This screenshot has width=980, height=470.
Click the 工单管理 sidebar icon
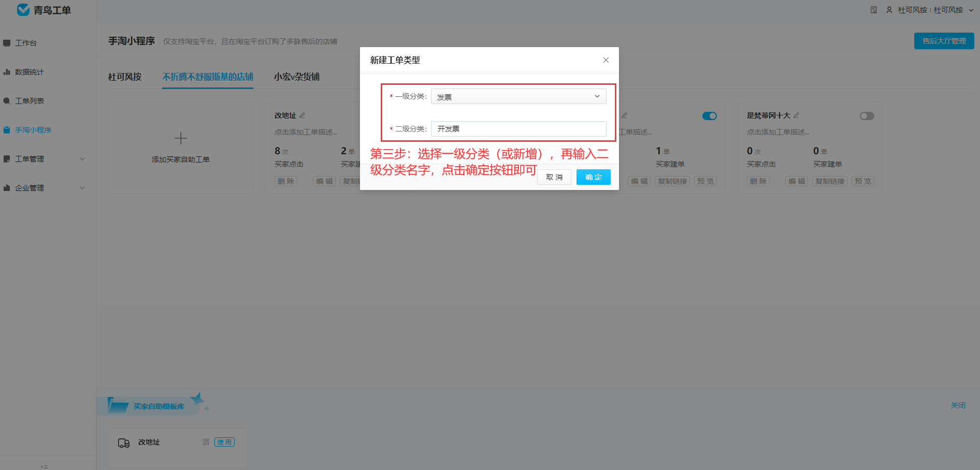(x=7, y=159)
